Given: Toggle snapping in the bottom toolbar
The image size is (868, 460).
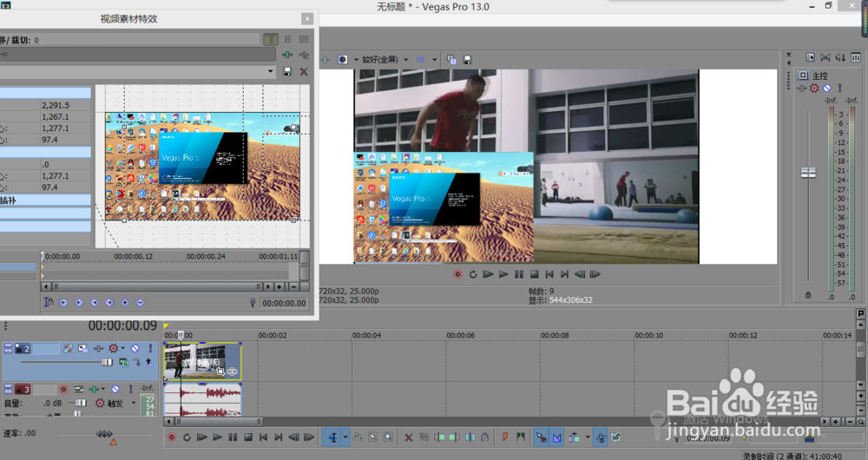Looking at the screenshot, I should tap(541, 437).
